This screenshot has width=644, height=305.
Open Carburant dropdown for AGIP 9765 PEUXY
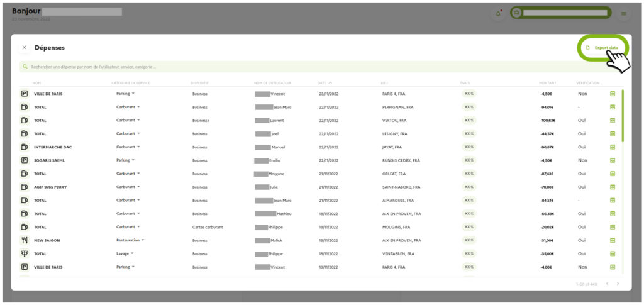tap(128, 187)
